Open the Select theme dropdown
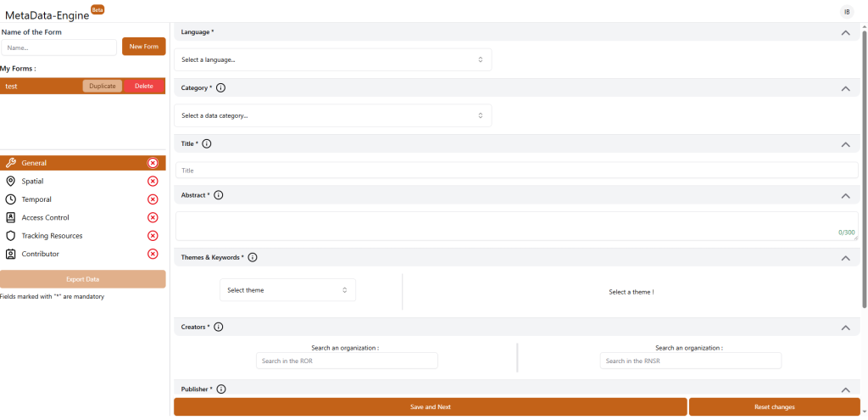The image size is (868, 420). (x=288, y=290)
